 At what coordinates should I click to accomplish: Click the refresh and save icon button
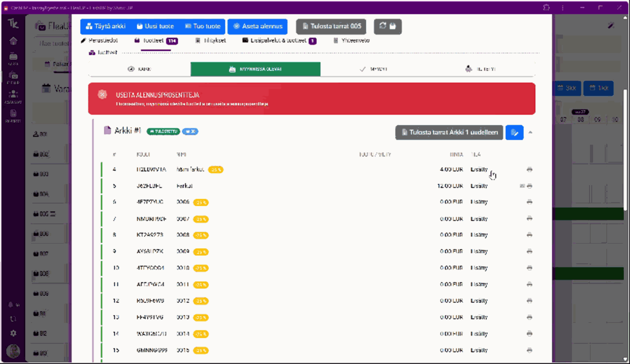(x=387, y=27)
